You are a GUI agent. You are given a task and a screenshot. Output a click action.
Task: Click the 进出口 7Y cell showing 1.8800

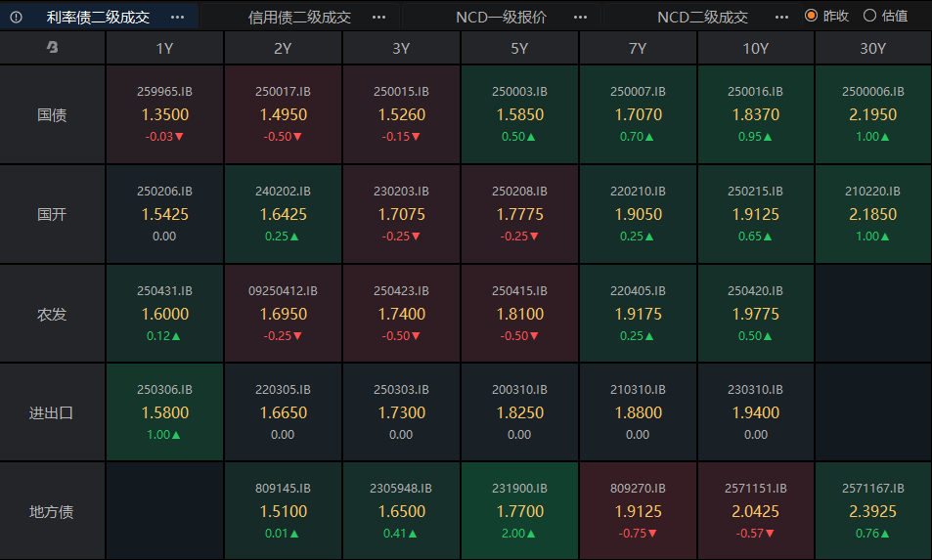click(x=638, y=412)
